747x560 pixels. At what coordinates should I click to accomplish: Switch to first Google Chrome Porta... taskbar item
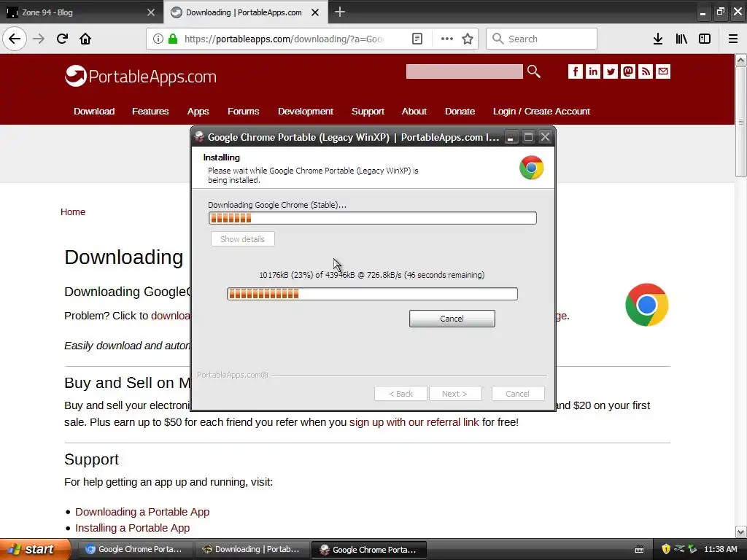[x=134, y=549]
